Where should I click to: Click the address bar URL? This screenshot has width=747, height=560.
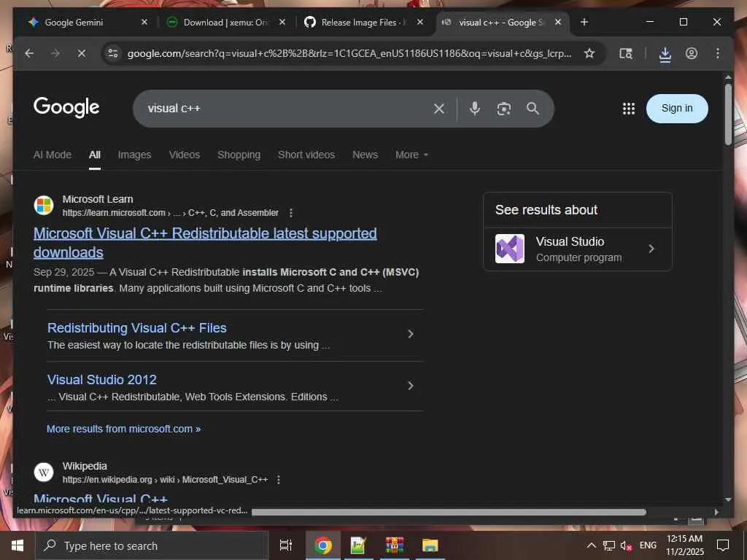tap(349, 53)
